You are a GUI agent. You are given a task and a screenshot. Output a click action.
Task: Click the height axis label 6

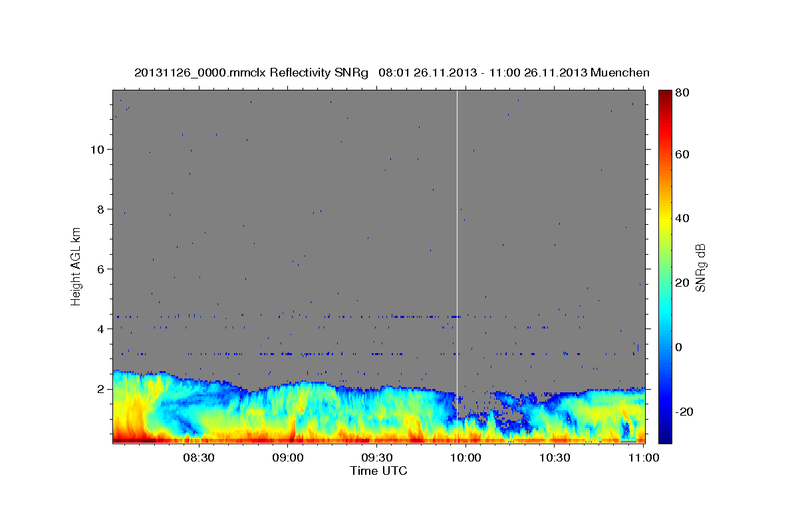click(x=99, y=269)
